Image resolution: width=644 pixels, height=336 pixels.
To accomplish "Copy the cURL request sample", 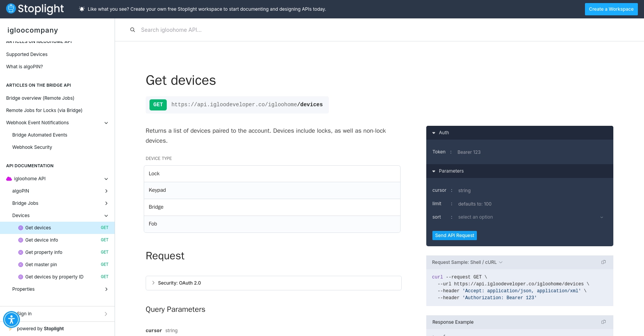I will coord(603,262).
